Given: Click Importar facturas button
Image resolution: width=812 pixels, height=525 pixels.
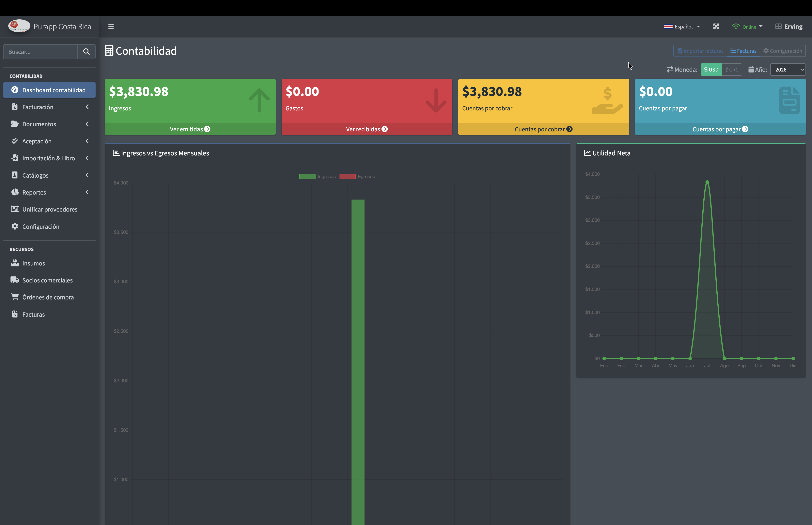Looking at the screenshot, I should (x=700, y=51).
